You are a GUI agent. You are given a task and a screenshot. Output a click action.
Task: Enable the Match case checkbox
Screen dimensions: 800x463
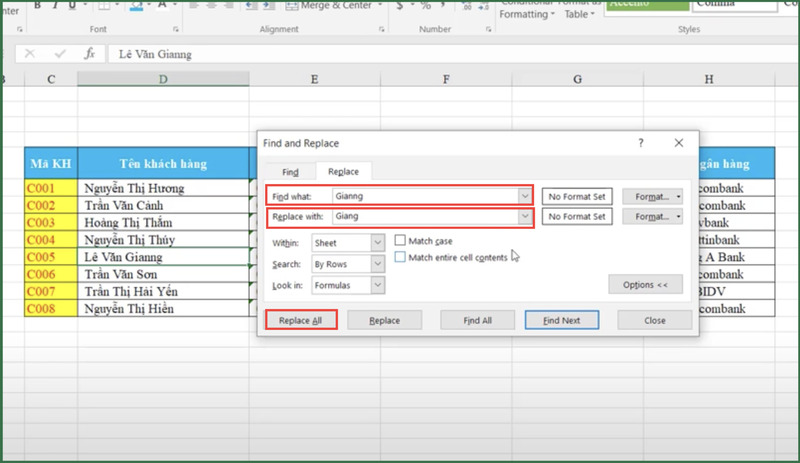(x=400, y=241)
